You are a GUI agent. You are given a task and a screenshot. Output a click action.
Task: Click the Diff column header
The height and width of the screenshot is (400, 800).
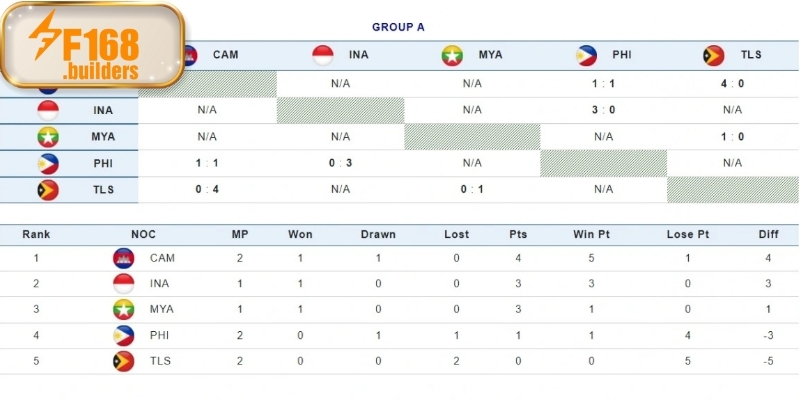click(770, 234)
